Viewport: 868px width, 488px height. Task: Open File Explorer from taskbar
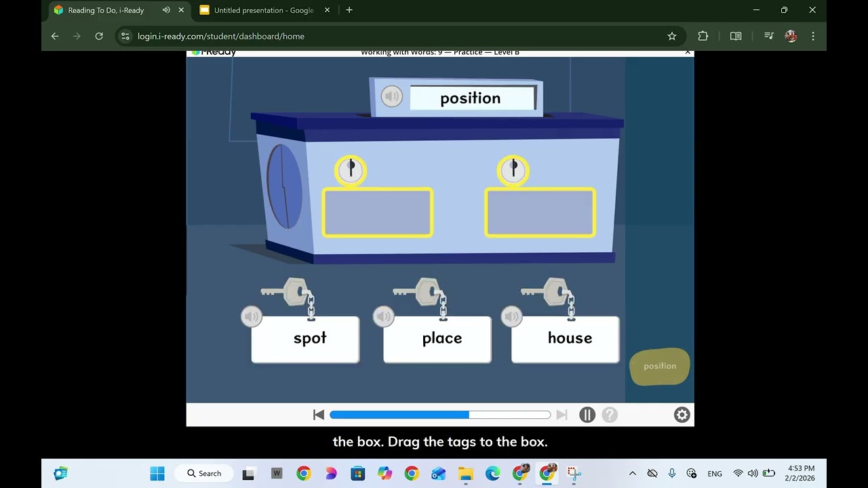click(x=466, y=473)
